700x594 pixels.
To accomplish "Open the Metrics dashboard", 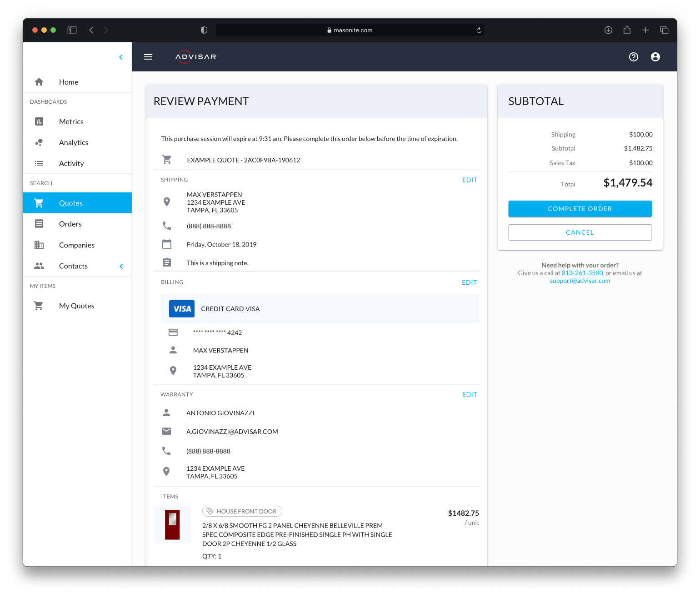I will click(x=71, y=121).
